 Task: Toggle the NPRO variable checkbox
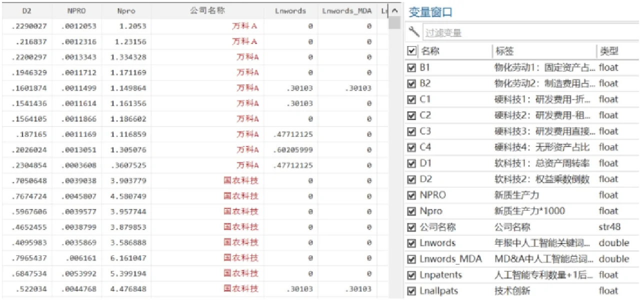pyautogui.click(x=412, y=195)
